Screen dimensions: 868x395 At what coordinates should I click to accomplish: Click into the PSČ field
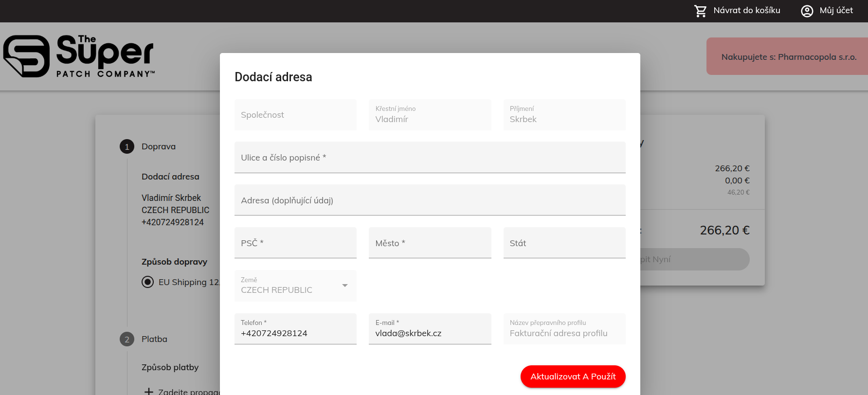295,243
